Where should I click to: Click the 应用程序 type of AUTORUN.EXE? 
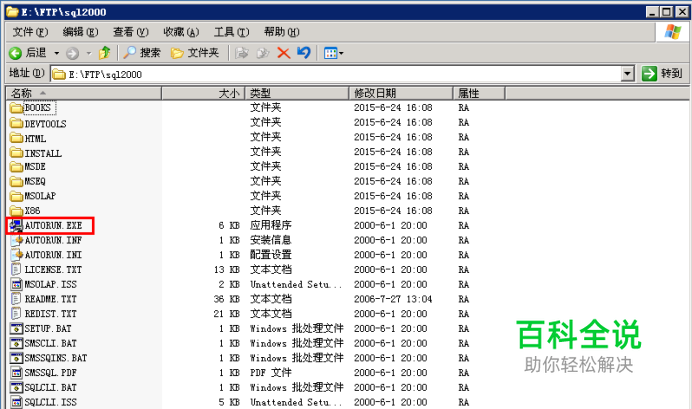coord(271,225)
